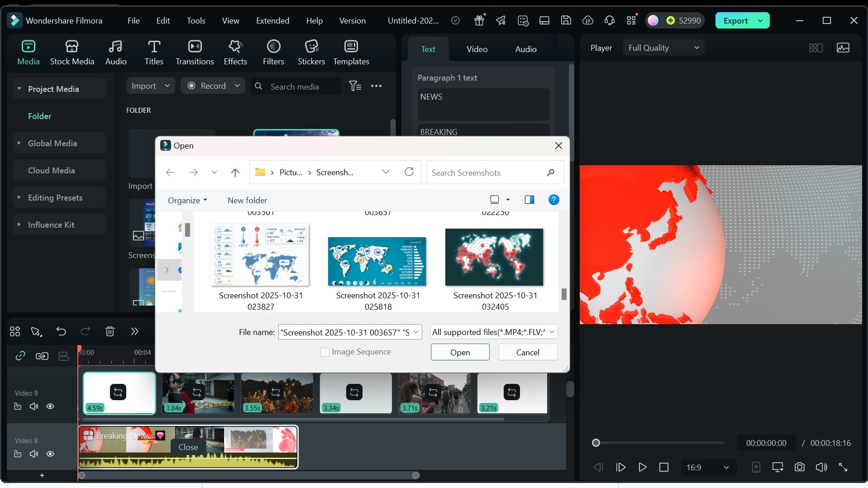
Task: Toggle timeline link snapping icon
Action: pyautogui.click(x=20, y=356)
